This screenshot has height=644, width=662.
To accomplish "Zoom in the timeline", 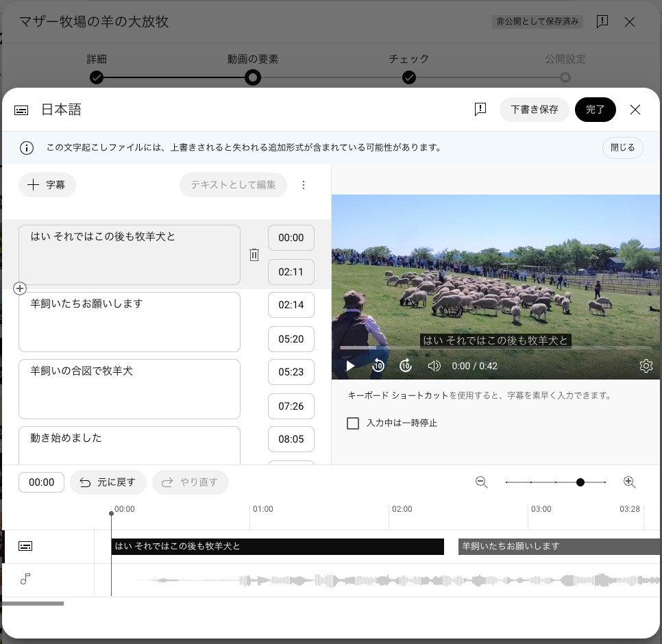I will coord(630,482).
